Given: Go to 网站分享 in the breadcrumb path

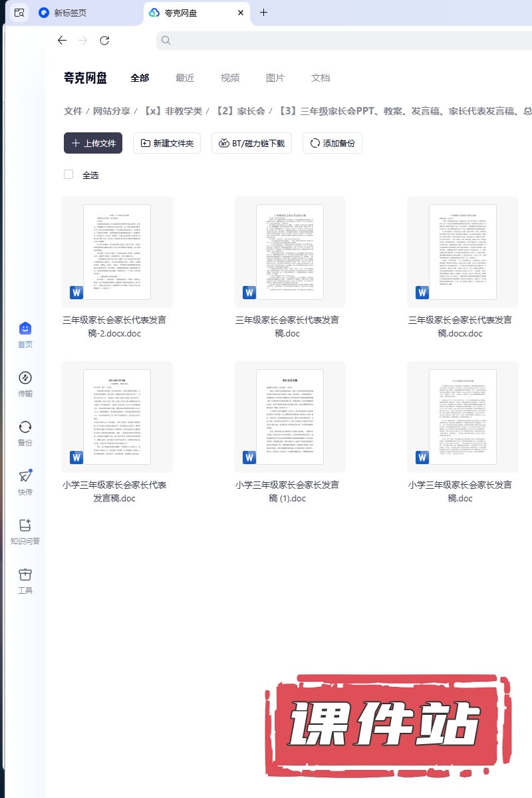Looking at the screenshot, I should (x=112, y=111).
